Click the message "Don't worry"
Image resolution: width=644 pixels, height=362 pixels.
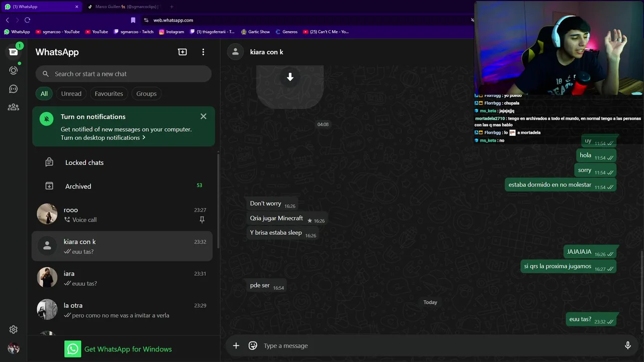(x=272, y=204)
